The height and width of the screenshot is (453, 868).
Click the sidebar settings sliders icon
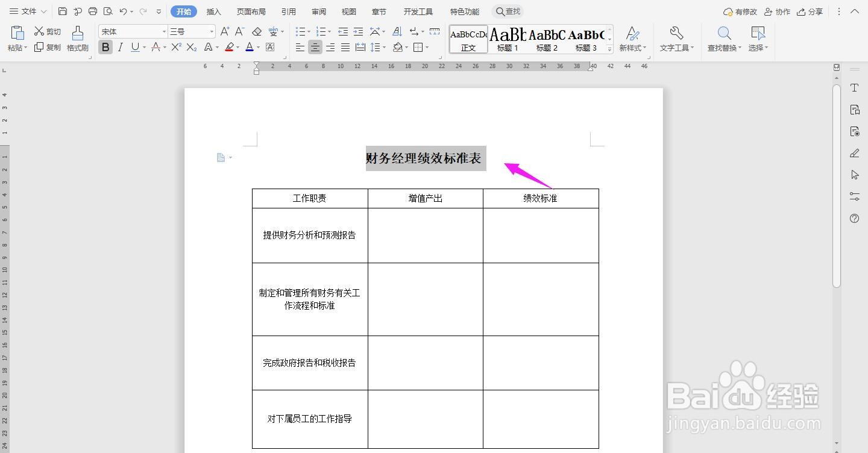pos(854,196)
